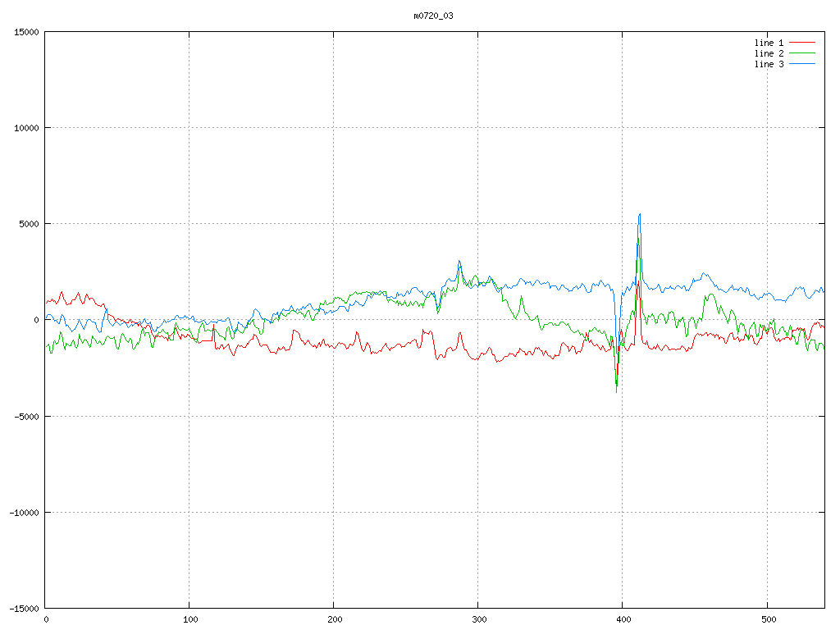Click the x-axis label 500
The height and width of the screenshot is (630, 840).
coord(769,620)
